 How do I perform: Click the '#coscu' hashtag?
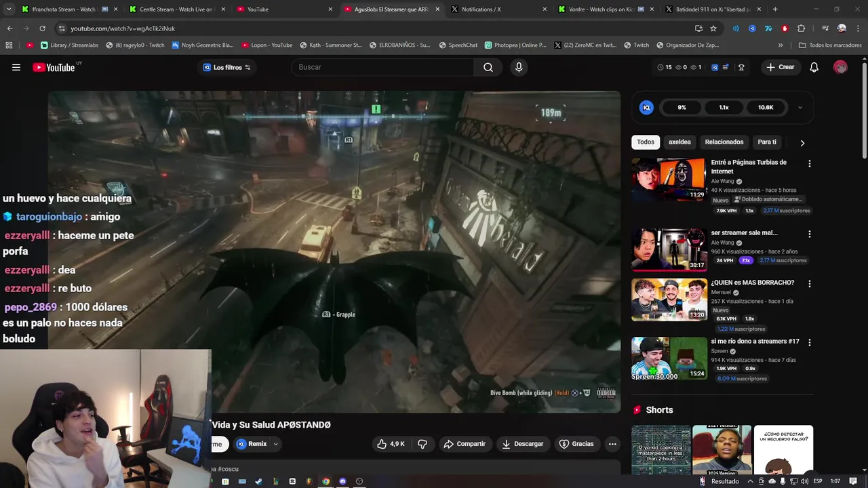pyautogui.click(x=228, y=469)
